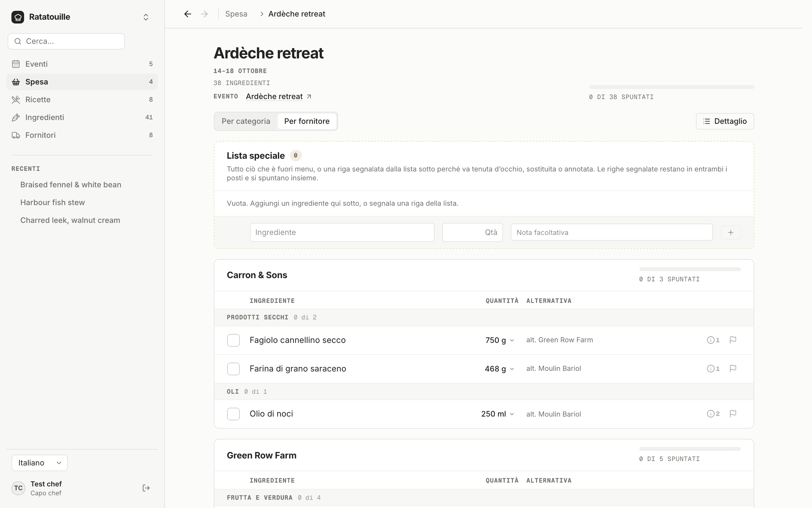Click the Ricette crossed utensils icon
Screen dimensions: 812x508
click(16, 99)
